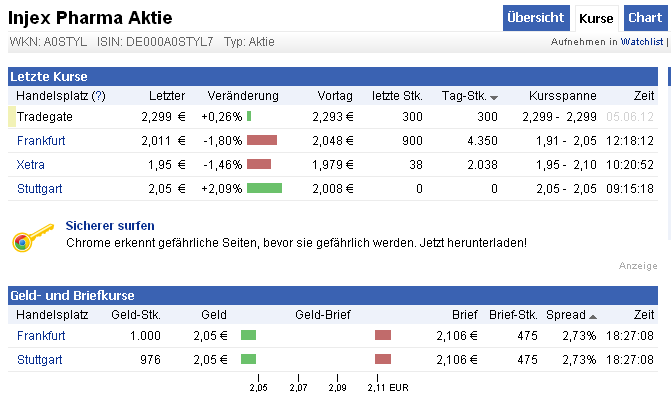671x401 pixels.
Task: Sort bid-ask table by Spread header
Action: (x=566, y=315)
